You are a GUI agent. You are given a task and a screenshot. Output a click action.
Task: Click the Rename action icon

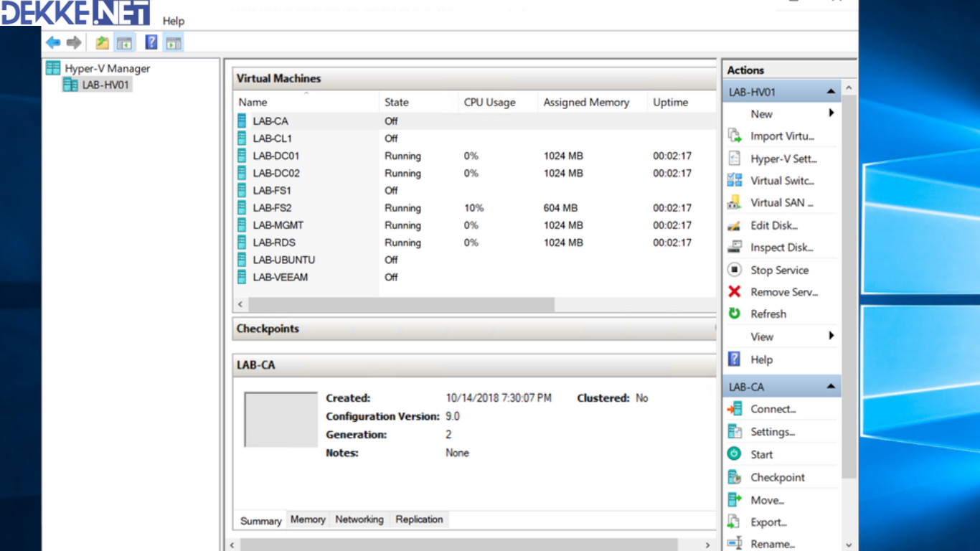tap(734, 543)
